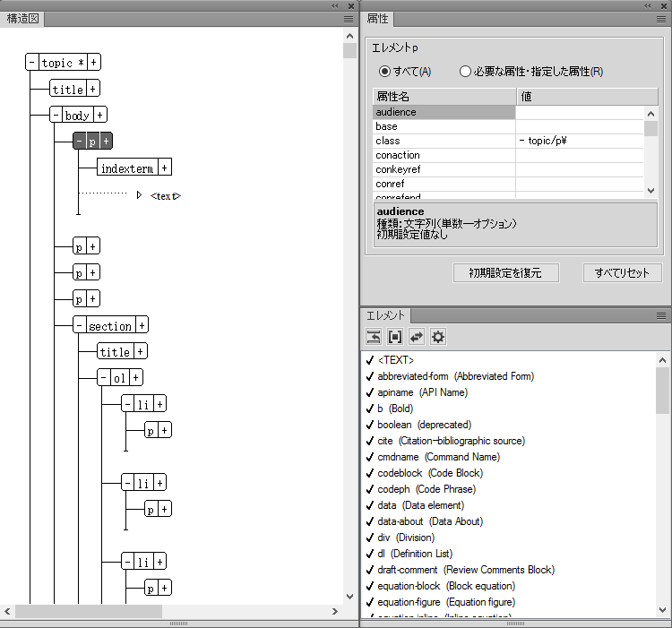Viewport: 672px width, 628px height.
Task: Open the 属性 panel flyout menu icon
Action: (661, 19)
